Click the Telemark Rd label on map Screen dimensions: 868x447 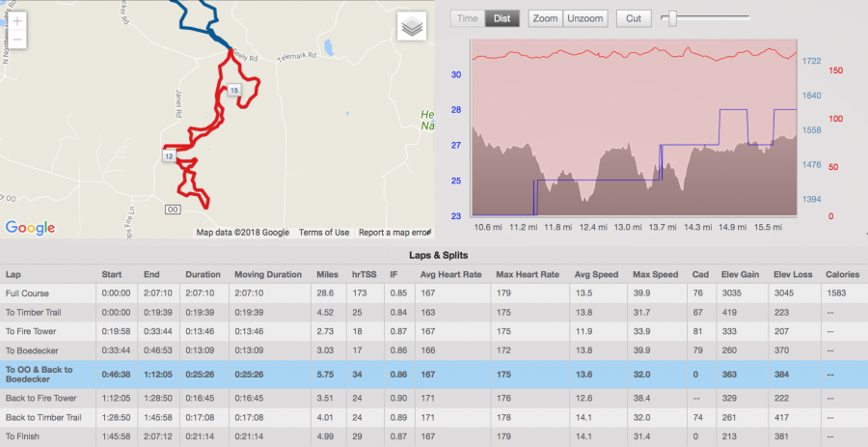[296, 57]
